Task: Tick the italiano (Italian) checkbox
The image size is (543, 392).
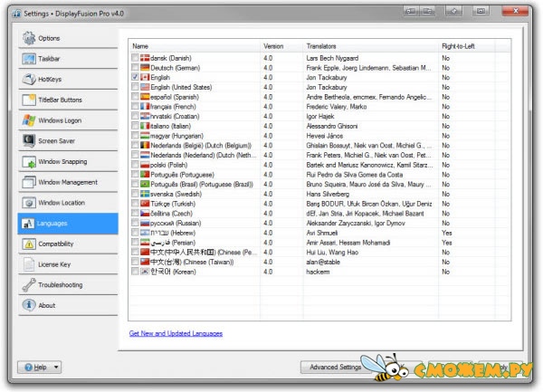Action: 135,125
